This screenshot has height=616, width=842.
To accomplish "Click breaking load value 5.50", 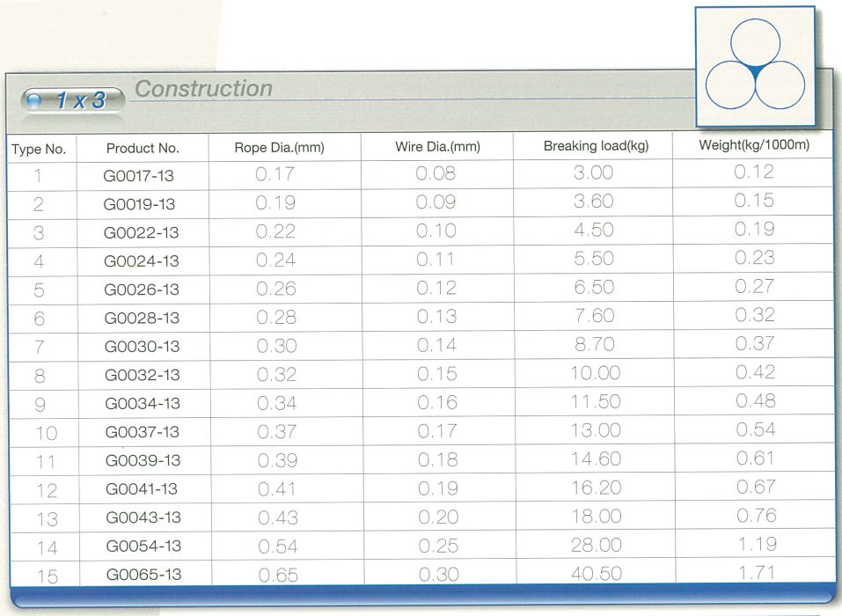I will point(594,259).
